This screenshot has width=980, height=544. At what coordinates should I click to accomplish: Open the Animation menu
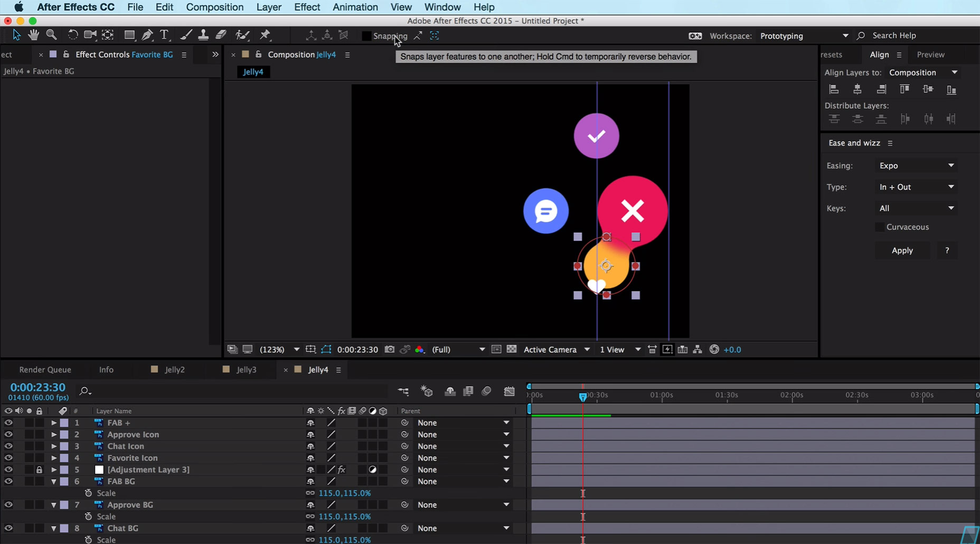pos(355,7)
